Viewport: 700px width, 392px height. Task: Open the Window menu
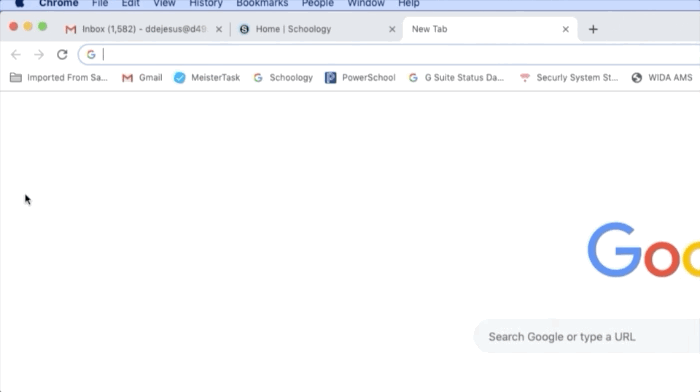coord(366,4)
